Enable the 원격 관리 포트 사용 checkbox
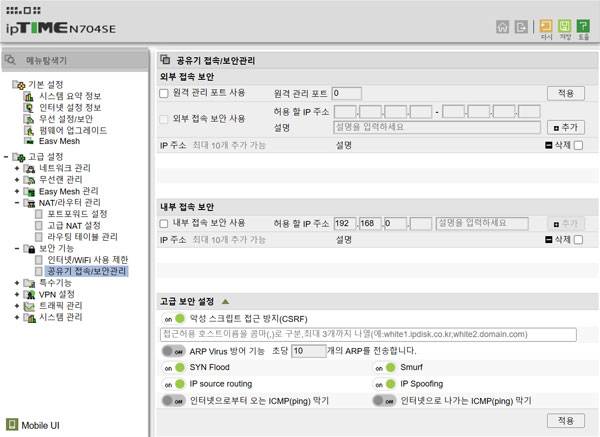The image size is (600, 437). click(x=165, y=93)
